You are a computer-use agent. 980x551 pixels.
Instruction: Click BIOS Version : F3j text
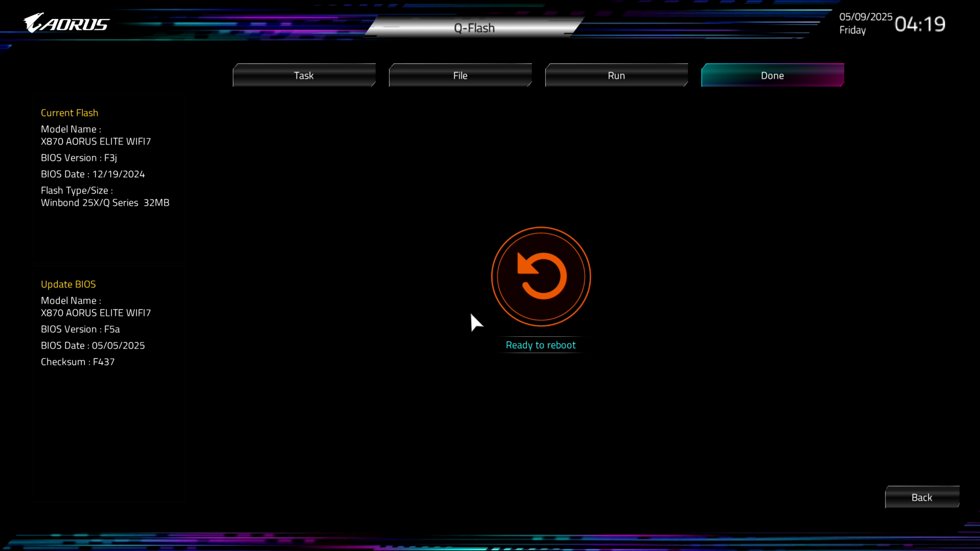click(x=79, y=158)
